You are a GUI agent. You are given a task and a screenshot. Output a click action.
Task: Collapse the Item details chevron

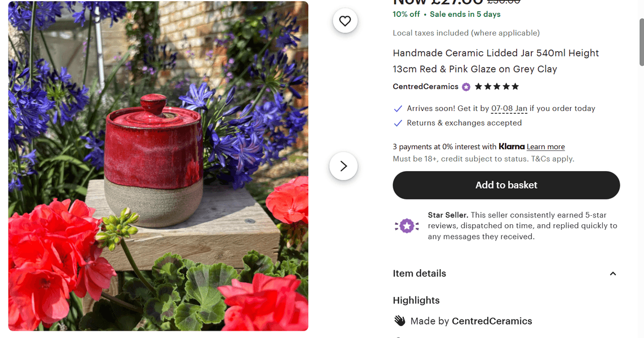click(x=613, y=274)
